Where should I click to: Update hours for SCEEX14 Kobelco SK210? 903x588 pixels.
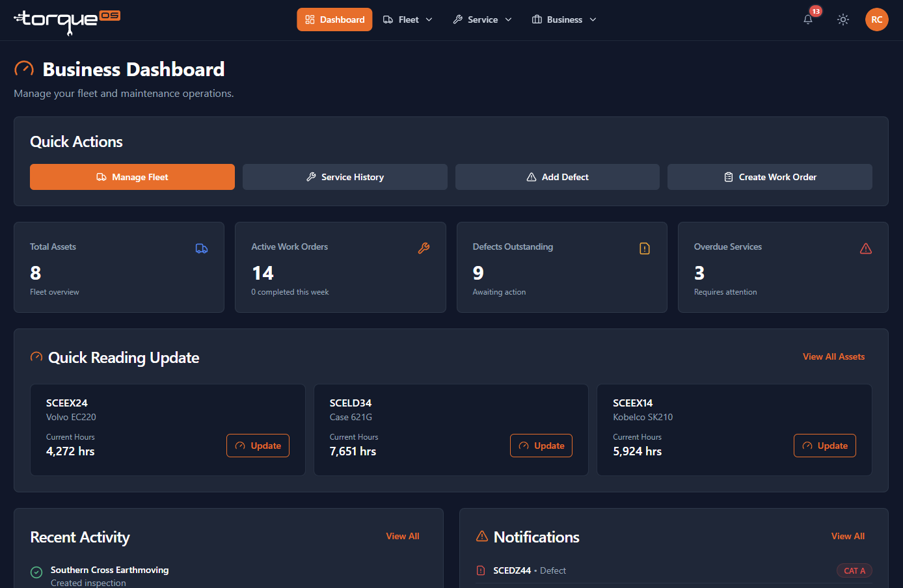coord(825,446)
